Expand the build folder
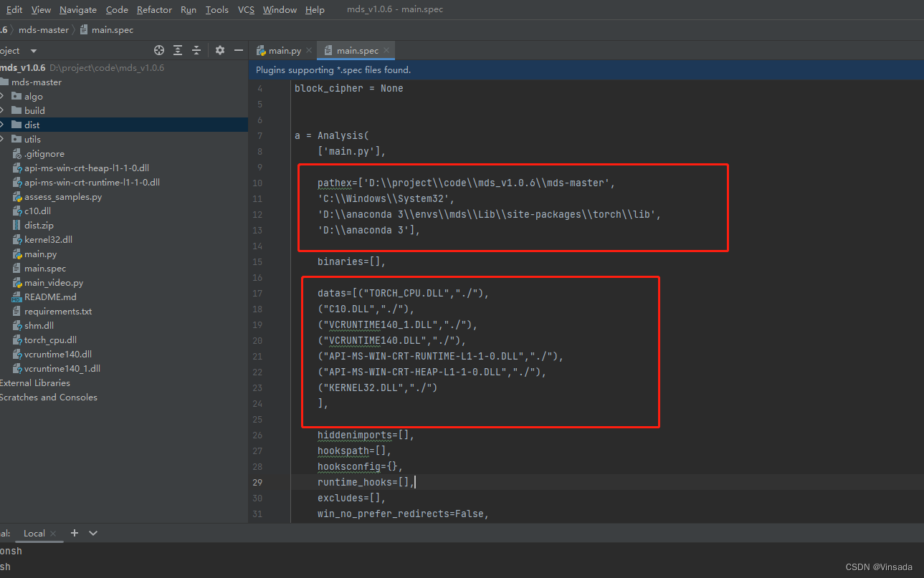The image size is (924, 578). pos(2,110)
